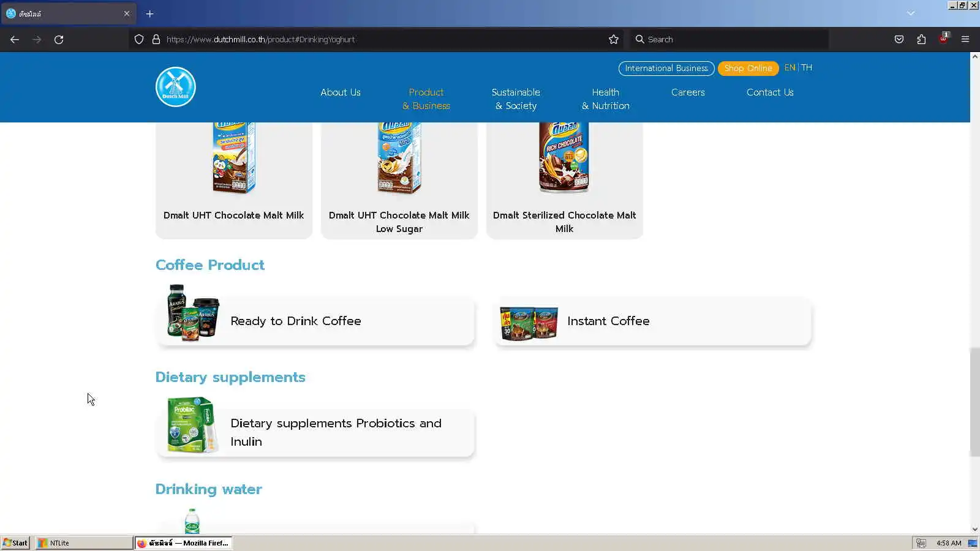Select the Mozilla Firefox taskbar button

point(183,543)
